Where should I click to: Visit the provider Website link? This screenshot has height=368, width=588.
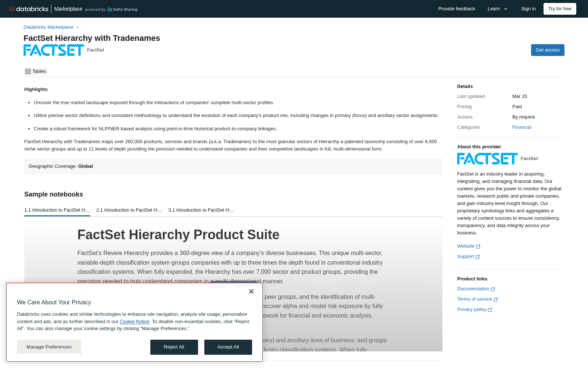pos(466,246)
